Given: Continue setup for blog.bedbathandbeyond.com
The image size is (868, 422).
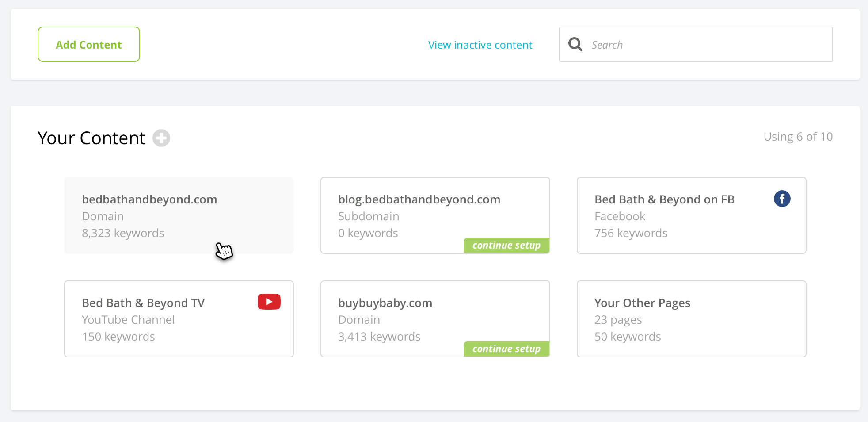Looking at the screenshot, I should tap(506, 246).
